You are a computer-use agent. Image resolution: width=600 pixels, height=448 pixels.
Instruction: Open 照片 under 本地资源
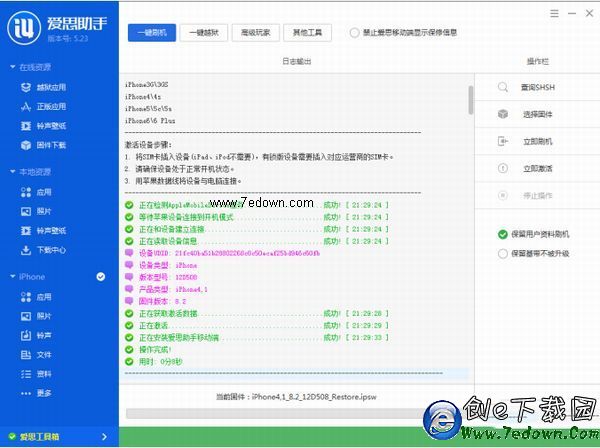[x=36, y=211]
